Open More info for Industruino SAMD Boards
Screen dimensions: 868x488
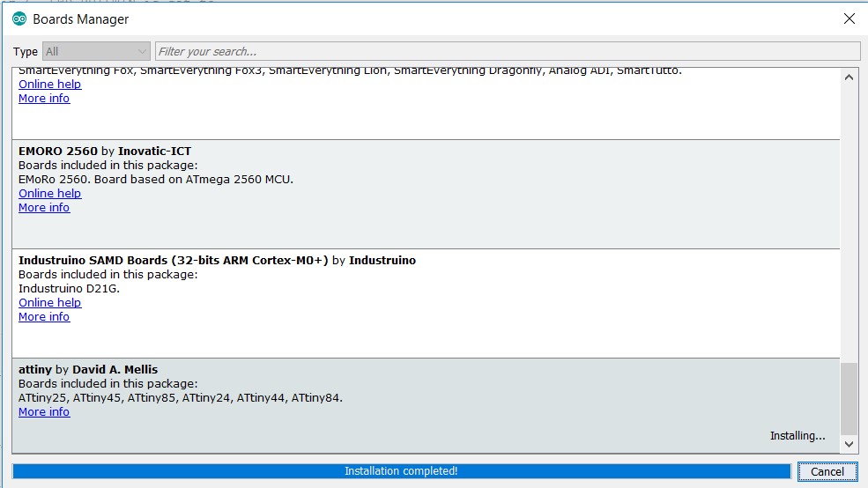pyautogui.click(x=44, y=316)
